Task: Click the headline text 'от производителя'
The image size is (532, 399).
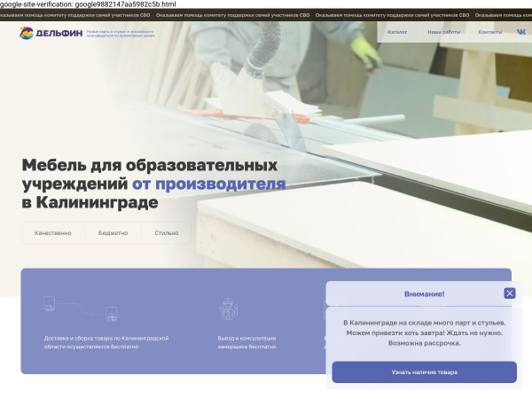Action: [x=208, y=184]
